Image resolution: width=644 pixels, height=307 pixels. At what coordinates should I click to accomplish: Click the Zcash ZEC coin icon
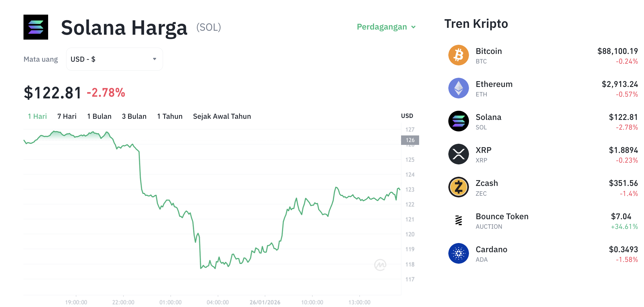pos(458,187)
